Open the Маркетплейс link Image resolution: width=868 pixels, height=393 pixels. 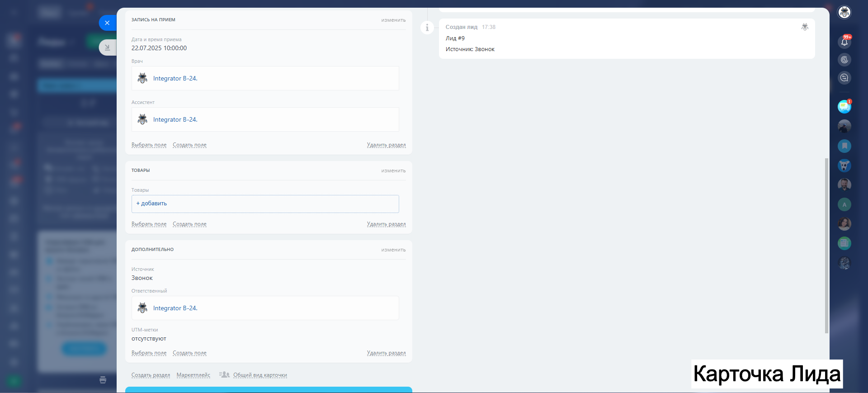[x=193, y=375]
